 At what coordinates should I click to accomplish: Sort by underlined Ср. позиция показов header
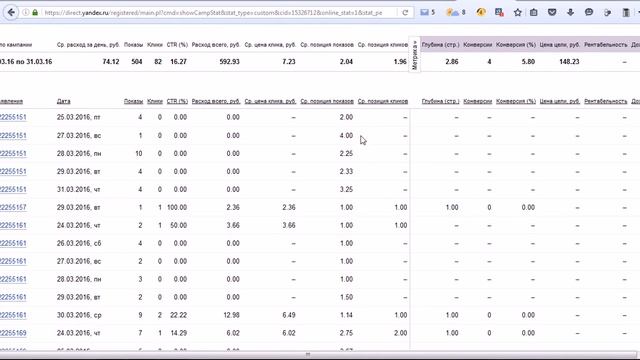(x=327, y=101)
